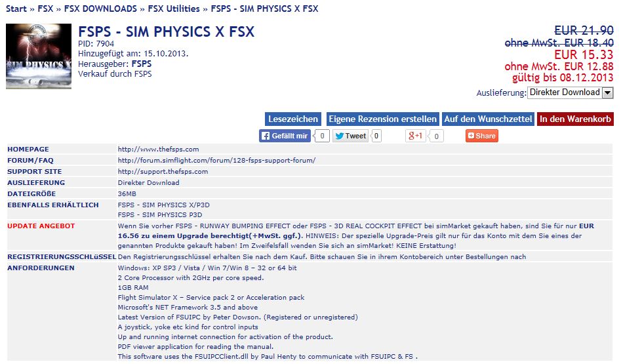
Task: Click the 'Direkter Download' value in the AUSLIEFERUNG row
Action: click(x=148, y=182)
